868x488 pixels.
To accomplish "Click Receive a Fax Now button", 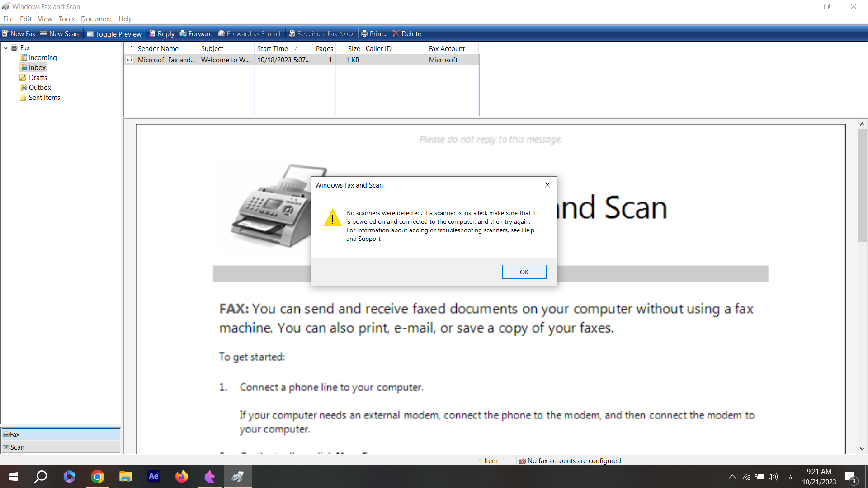I will point(321,34).
